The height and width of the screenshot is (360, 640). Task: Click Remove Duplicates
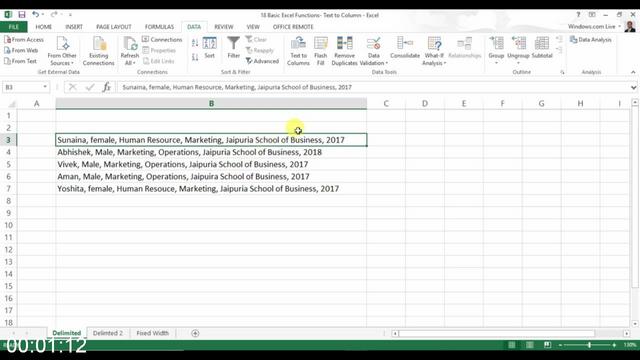[344, 51]
